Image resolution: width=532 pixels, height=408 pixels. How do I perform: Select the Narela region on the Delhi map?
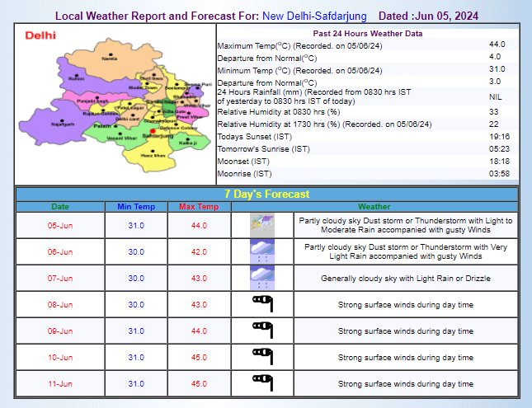[x=109, y=59]
